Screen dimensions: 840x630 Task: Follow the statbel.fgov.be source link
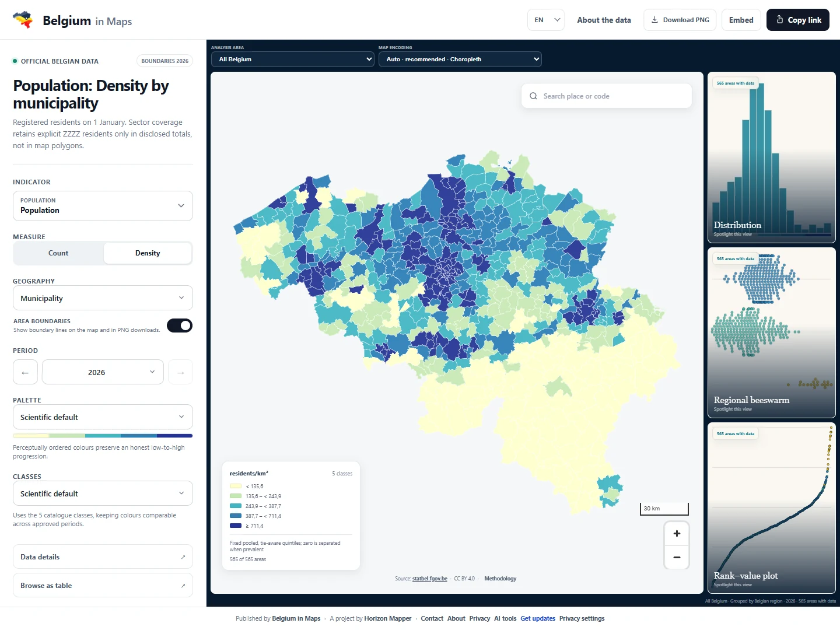[x=430, y=579]
